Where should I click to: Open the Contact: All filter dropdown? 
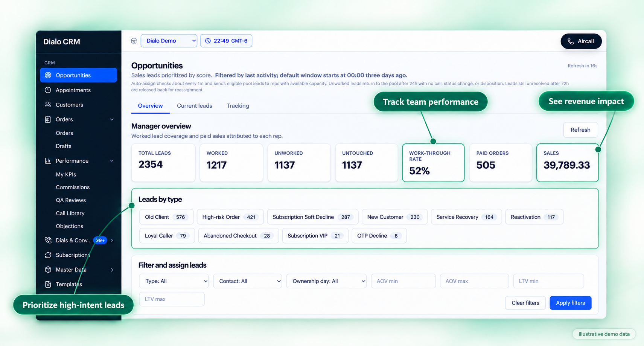click(x=248, y=281)
